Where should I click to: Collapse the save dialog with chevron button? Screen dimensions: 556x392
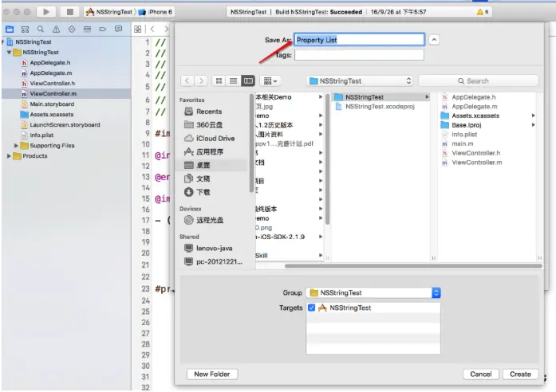(434, 40)
